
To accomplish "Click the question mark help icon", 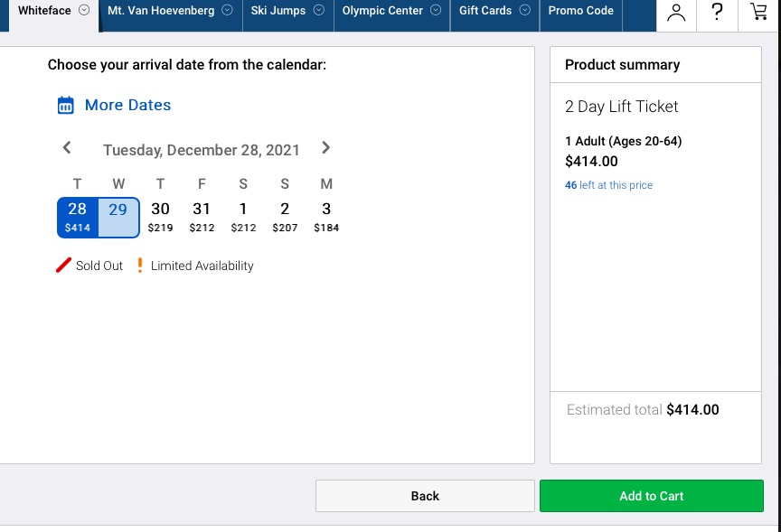I will (717, 12).
